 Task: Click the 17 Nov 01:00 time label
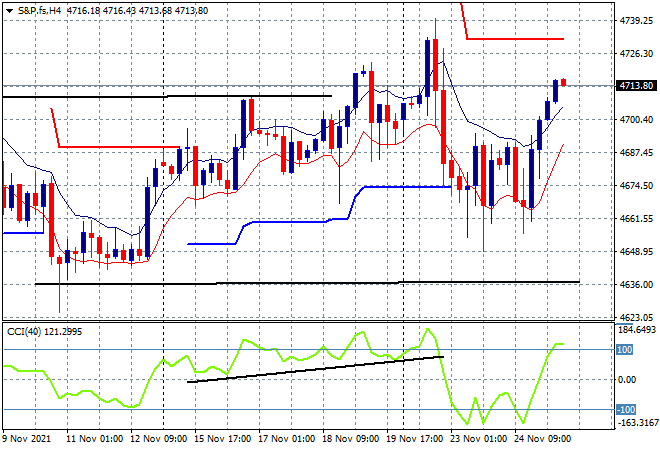pos(287,439)
